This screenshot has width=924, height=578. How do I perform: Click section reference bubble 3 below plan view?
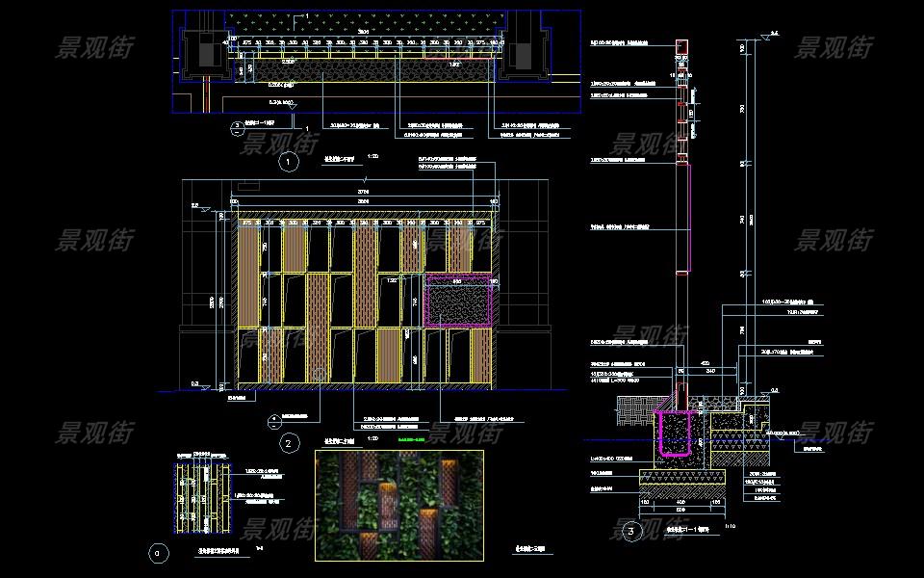point(237,126)
